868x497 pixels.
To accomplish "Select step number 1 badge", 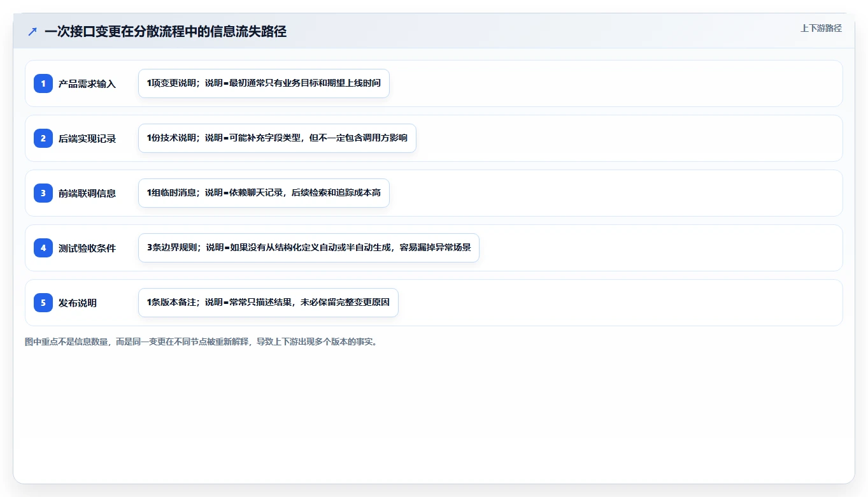I will [43, 83].
